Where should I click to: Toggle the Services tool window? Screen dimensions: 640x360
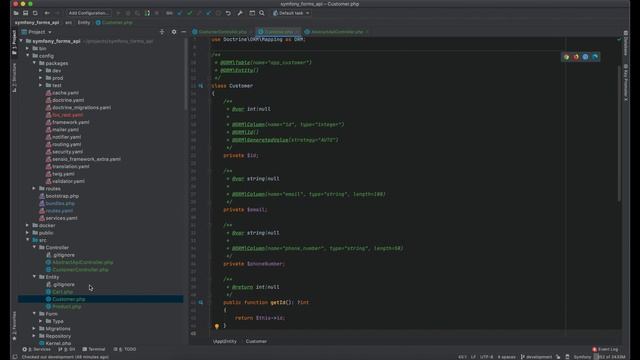coord(36,349)
